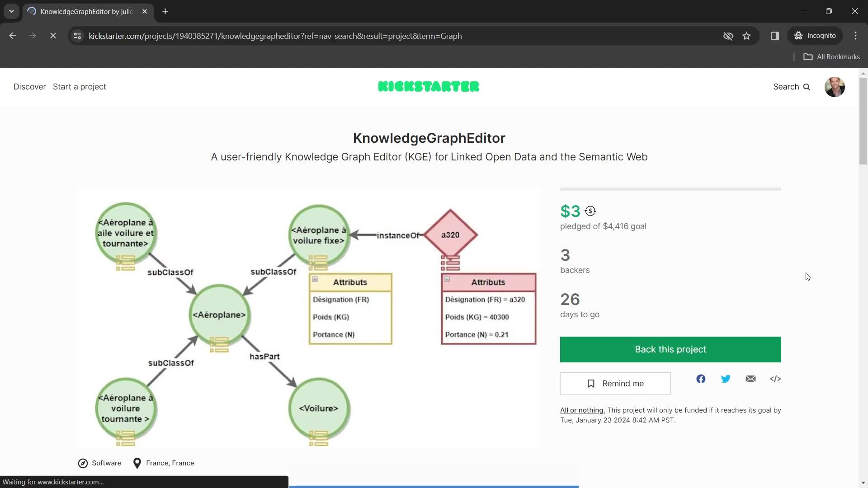The width and height of the screenshot is (868, 488).
Task: Toggle the eye/hide icon in browser bar
Action: (728, 36)
